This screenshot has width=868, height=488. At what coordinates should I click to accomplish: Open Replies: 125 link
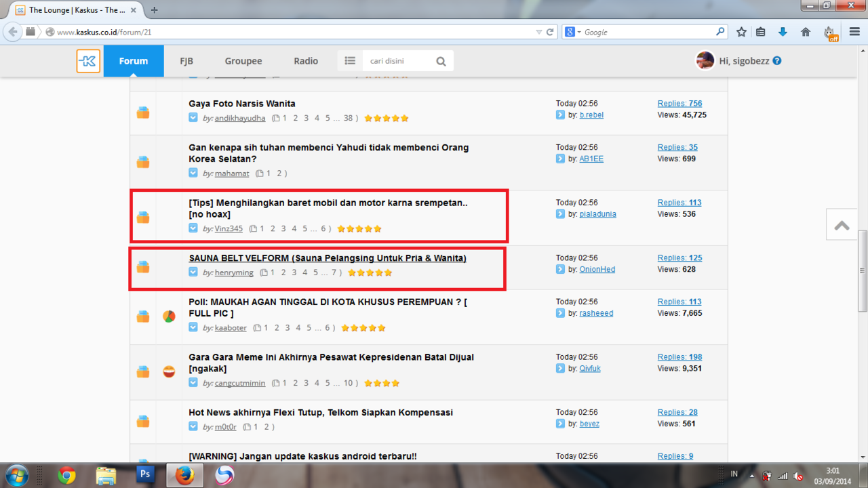point(679,258)
